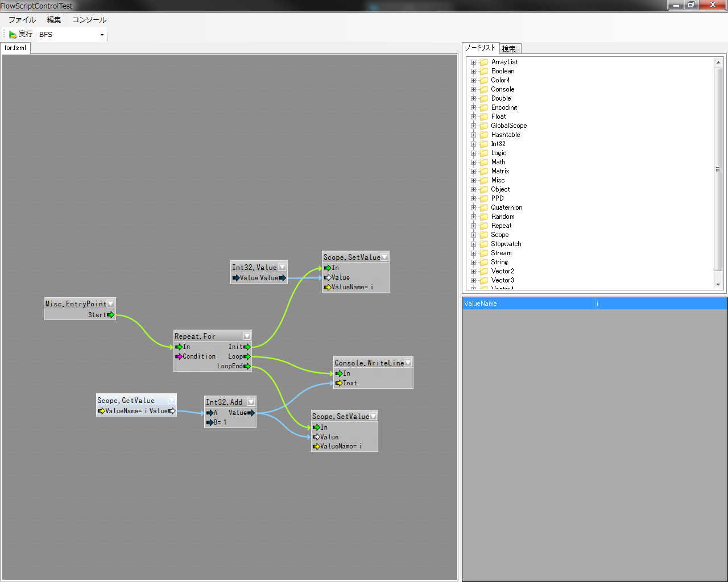Screen dimensions: 728x582
Task: Expand the Console folder in node list
Action: (x=473, y=89)
